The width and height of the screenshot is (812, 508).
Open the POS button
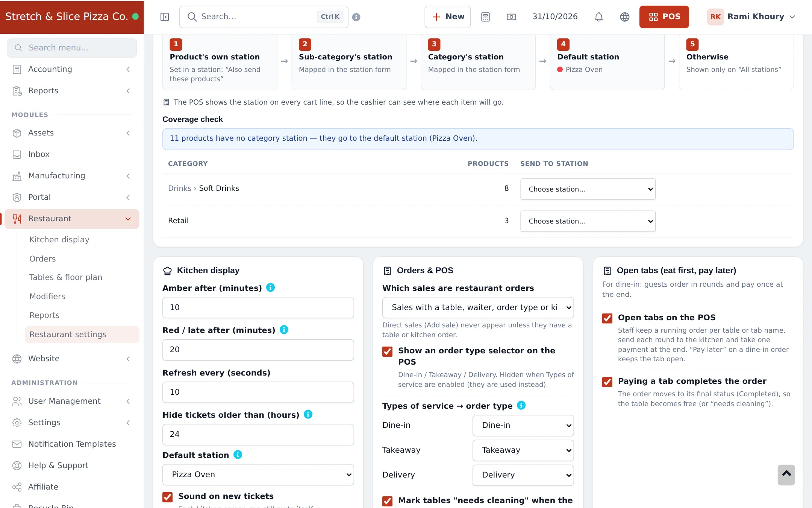point(664,17)
